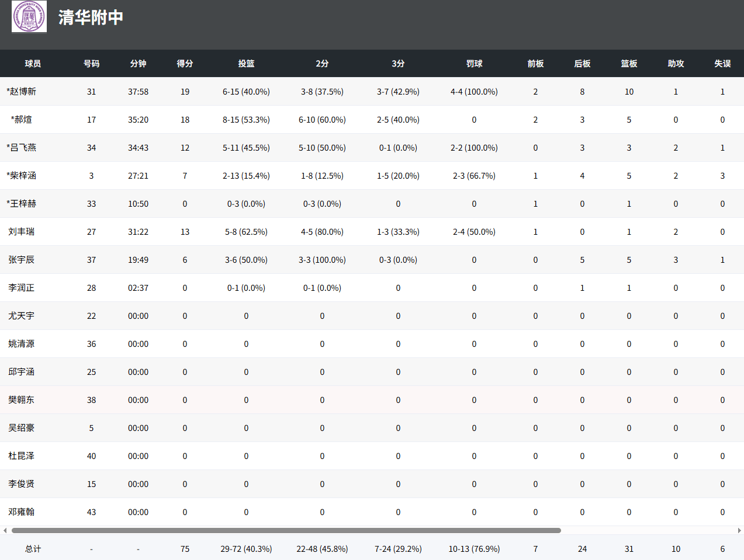The image size is (744, 560).
Task: Click the left scroll arrow of the table
Action: 5,531
